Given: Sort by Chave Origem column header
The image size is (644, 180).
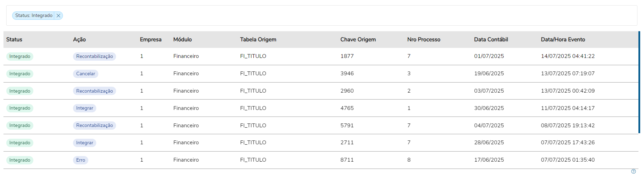Looking at the screenshot, I should pyautogui.click(x=358, y=40).
